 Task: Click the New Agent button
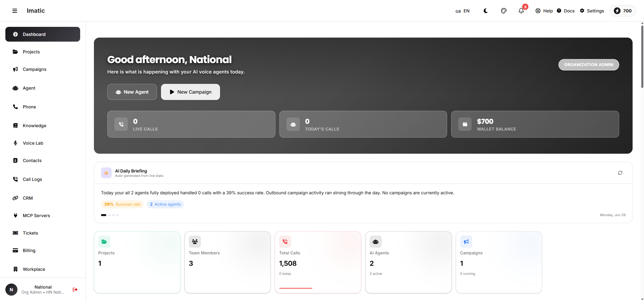(x=132, y=92)
